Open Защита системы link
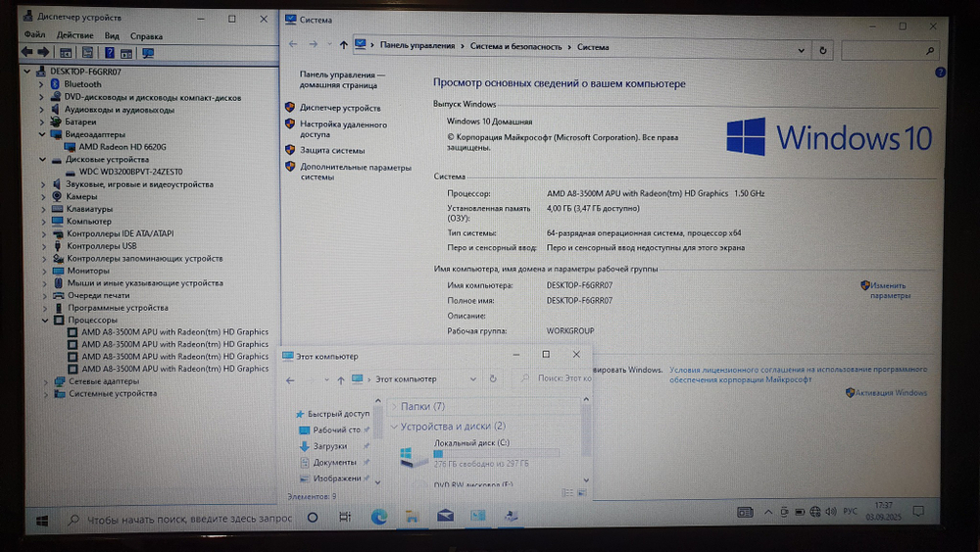Image resolution: width=980 pixels, height=552 pixels. click(x=332, y=150)
